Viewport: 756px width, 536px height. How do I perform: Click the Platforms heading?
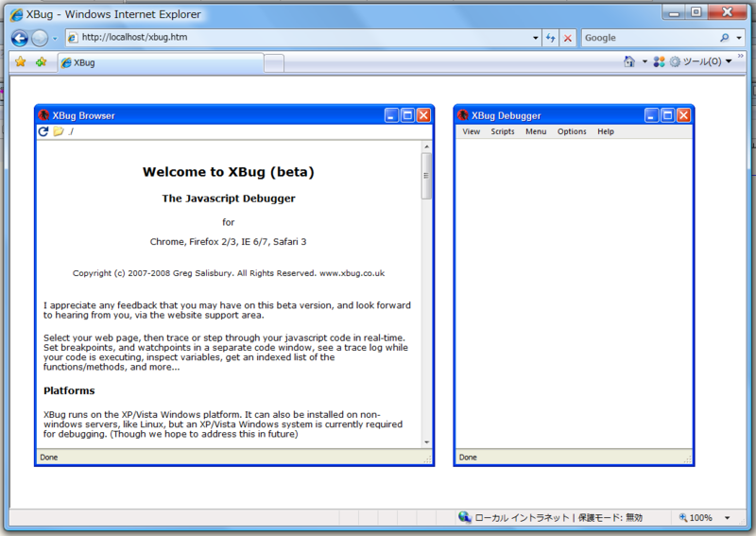pos(69,390)
